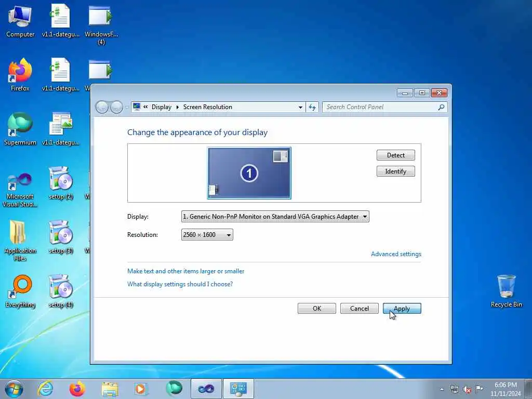Open Make text and other items larger link
This screenshot has height=399, width=532.
(185, 271)
